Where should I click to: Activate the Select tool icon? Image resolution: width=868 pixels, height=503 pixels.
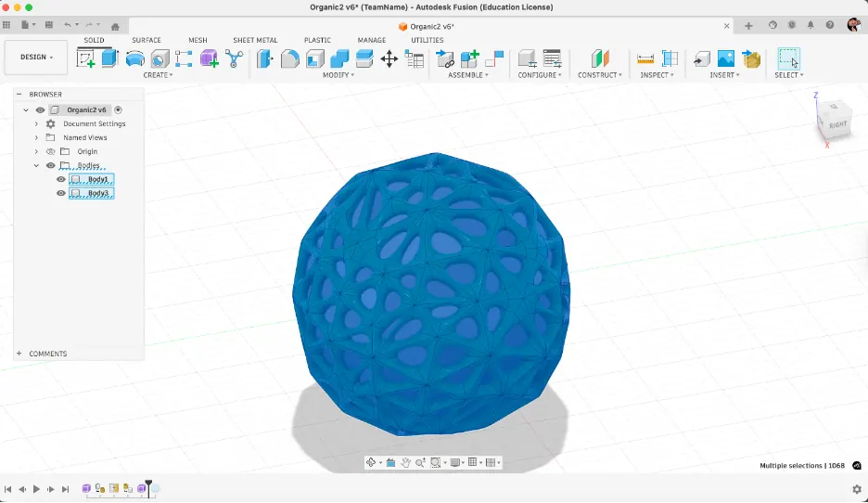point(789,58)
